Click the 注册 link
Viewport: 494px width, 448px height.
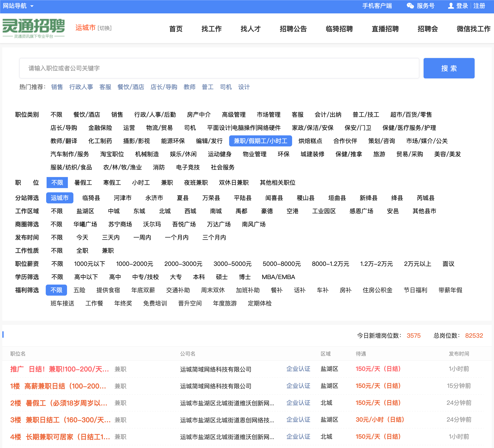tap(479, 6)
